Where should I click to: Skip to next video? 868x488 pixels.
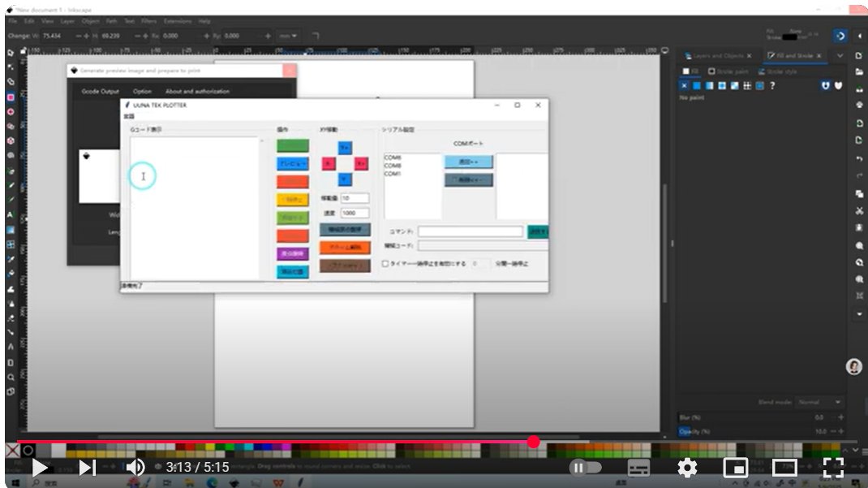87,468
